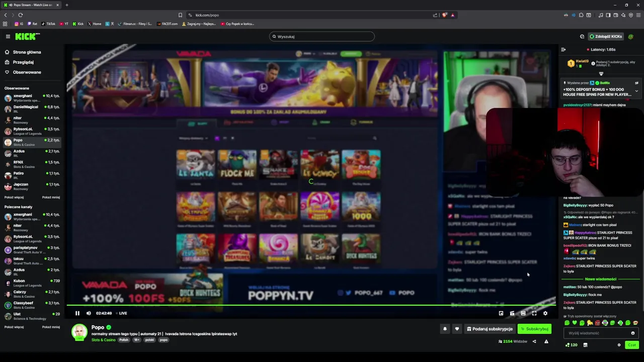644x362 pixels.
Task: Open the FACEIT.com bookmark
Action: coord(167,24)
